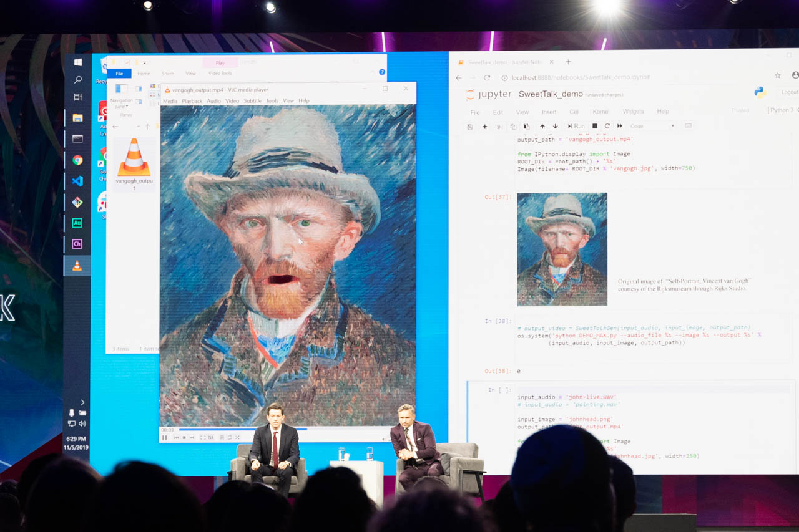Screen dimensions: 799x532
Task: Open the VLC Help menu
Action: (304, 101)
